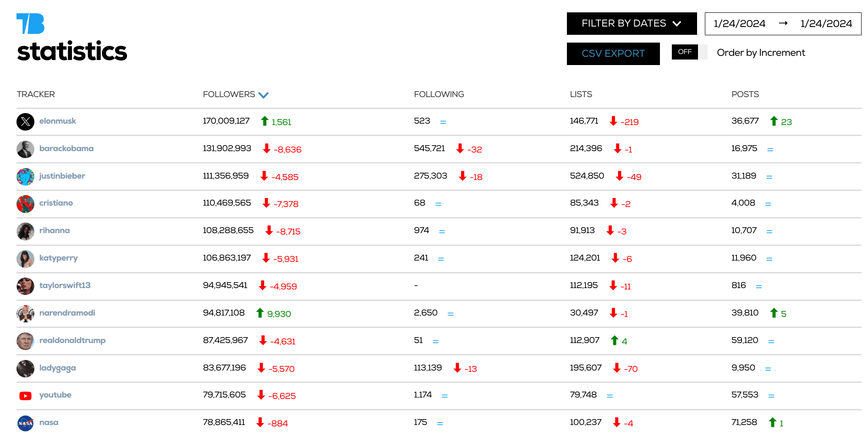Click realdonaldtrump's profile picture
This screenshot has width=868, height=436.
pos(25,341)
